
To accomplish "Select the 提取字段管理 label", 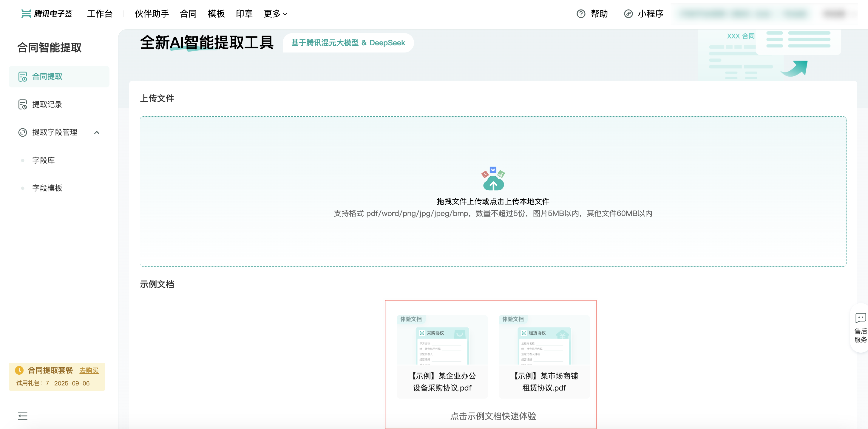I will (55, 132).
